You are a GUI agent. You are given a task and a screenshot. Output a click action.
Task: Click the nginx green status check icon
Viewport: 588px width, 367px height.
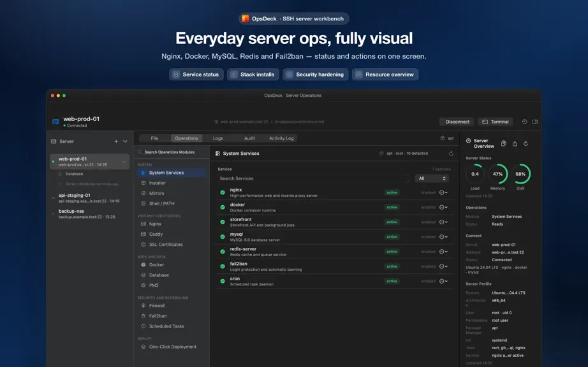pos(223,192)
